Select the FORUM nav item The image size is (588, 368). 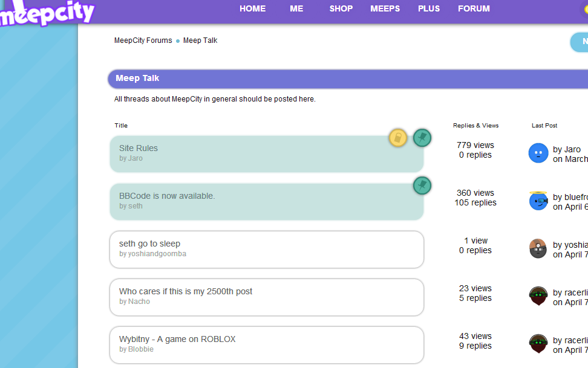click(x=474, y=8)
